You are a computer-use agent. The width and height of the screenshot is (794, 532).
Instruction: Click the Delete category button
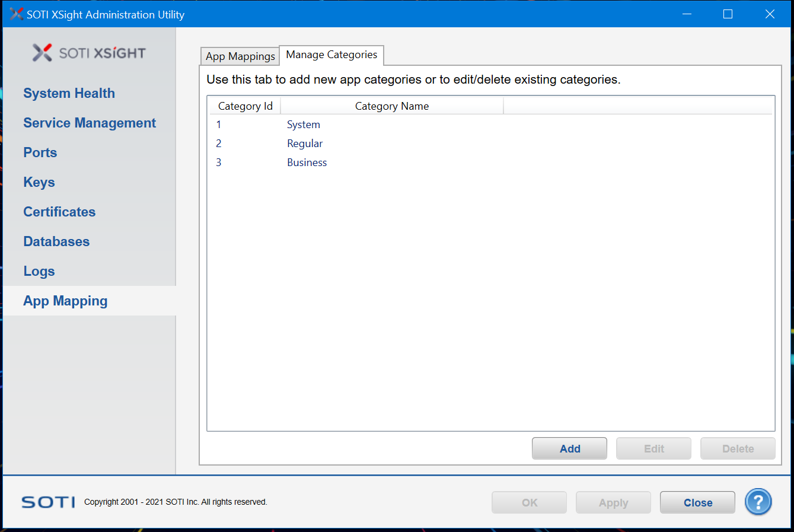(738, 448)
